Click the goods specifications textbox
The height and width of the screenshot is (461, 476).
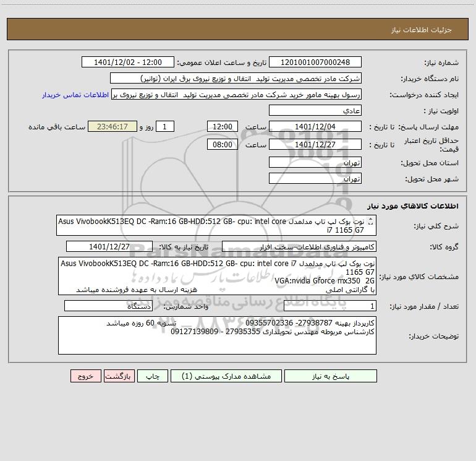(x=217, y=276)
